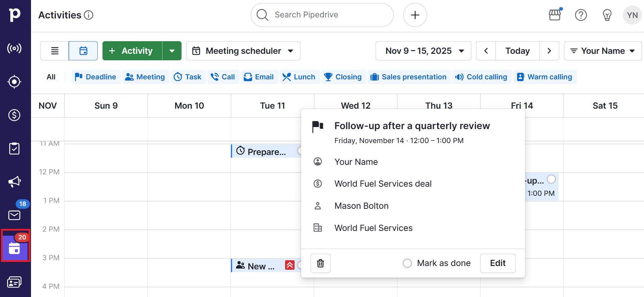Filter by Cold calling type
644x297 pixels.
coord(482,77)
